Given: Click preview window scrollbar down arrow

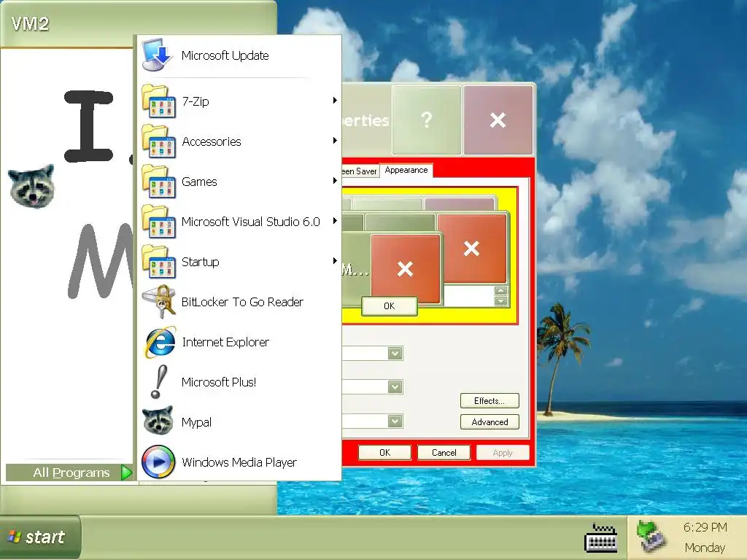Looking at the screenshot, I should tap(500, 301).
